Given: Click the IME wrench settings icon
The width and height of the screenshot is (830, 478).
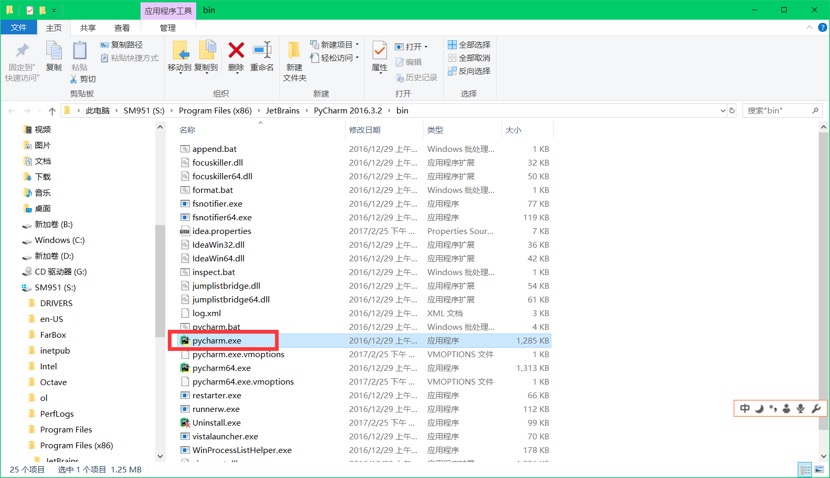Looking at the screenshot, I should point(816,408).
